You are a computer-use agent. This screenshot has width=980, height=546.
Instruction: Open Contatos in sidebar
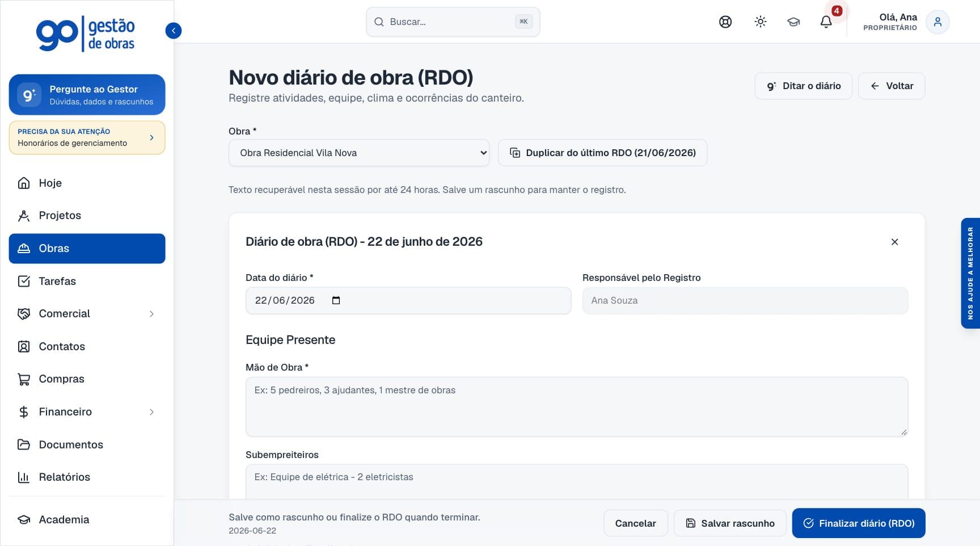click(x=87, y=346)
